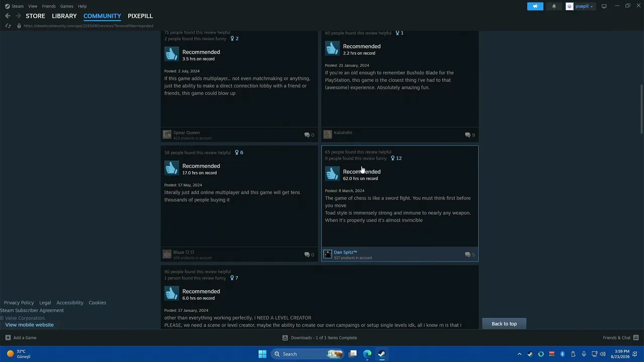Open Friends & Chat panel
Image resolution: width=644 pixels, height=362 pixels.
pyautogui.click(x=621, y=338)
